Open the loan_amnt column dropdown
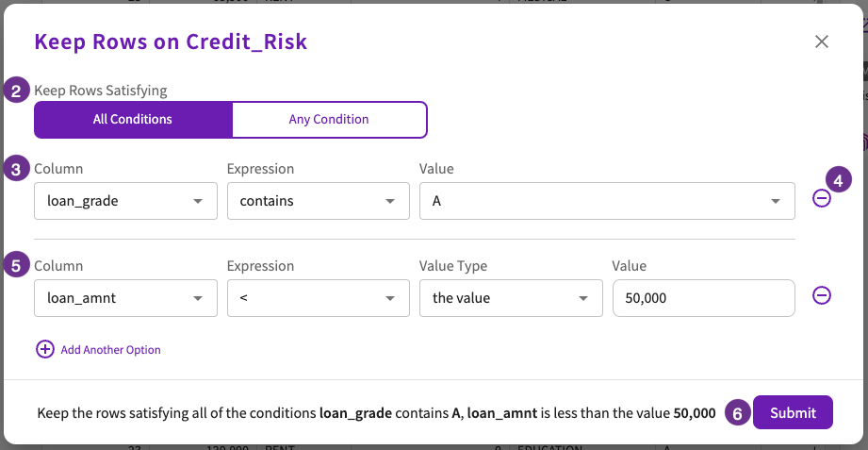The width and height of the screenshot is (868, 450). 125,298
